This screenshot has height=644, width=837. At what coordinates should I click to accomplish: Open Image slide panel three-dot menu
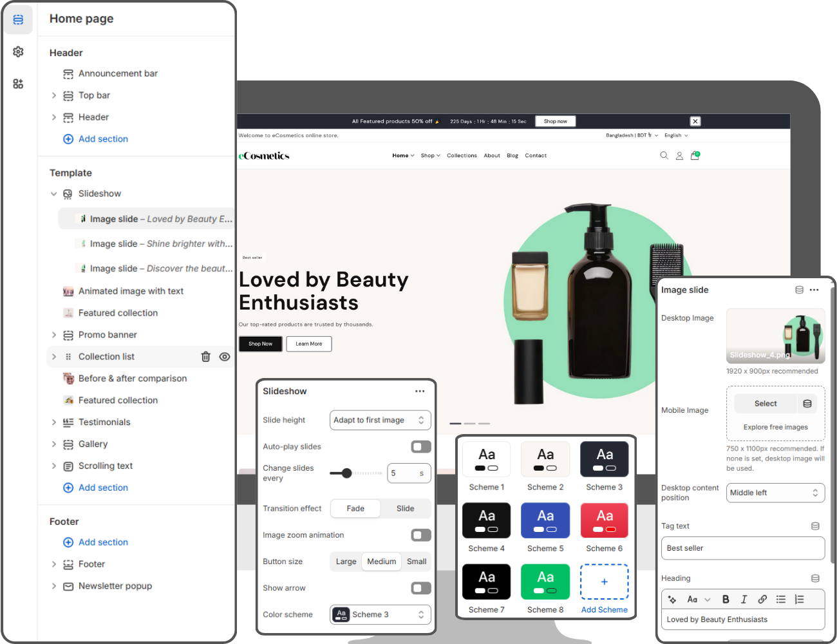tap(814, 290)
